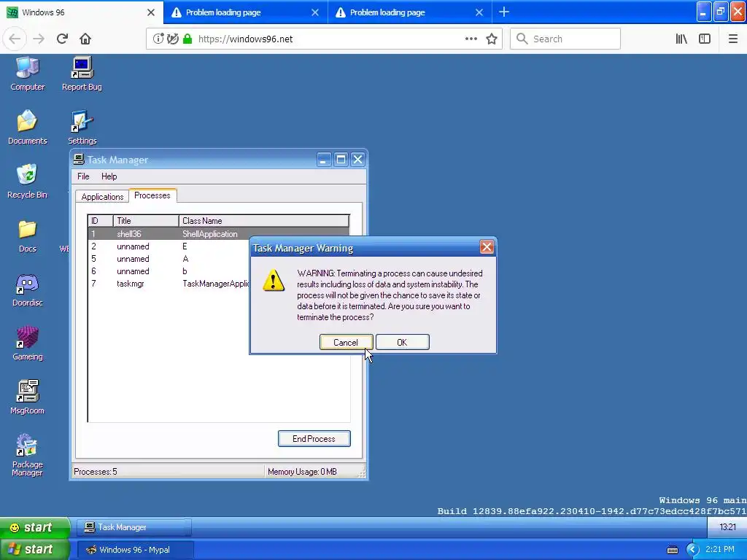Image resolution: width=747 pixels, height=560 pixels.
Task: Go to browser home page
Action: click(85, 39)
